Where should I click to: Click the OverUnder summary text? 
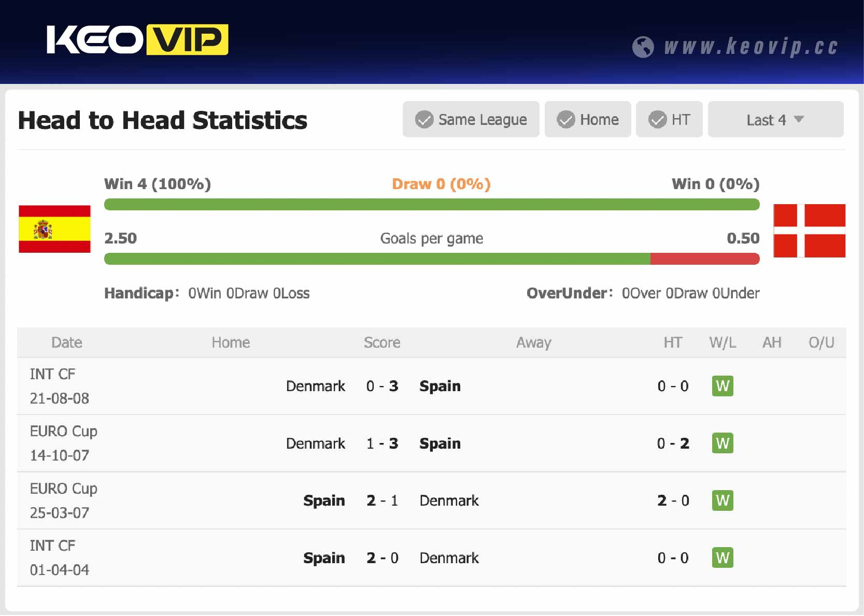(643, 293)
